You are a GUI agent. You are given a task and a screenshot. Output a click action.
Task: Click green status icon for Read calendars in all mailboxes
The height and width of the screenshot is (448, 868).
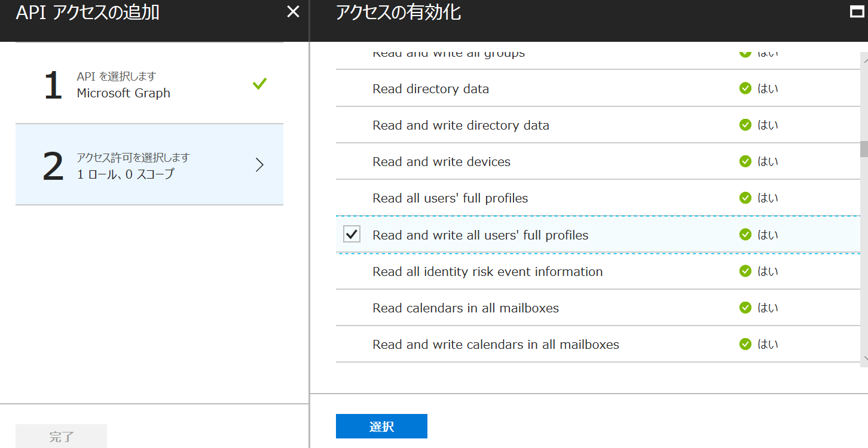pos(745,308)
